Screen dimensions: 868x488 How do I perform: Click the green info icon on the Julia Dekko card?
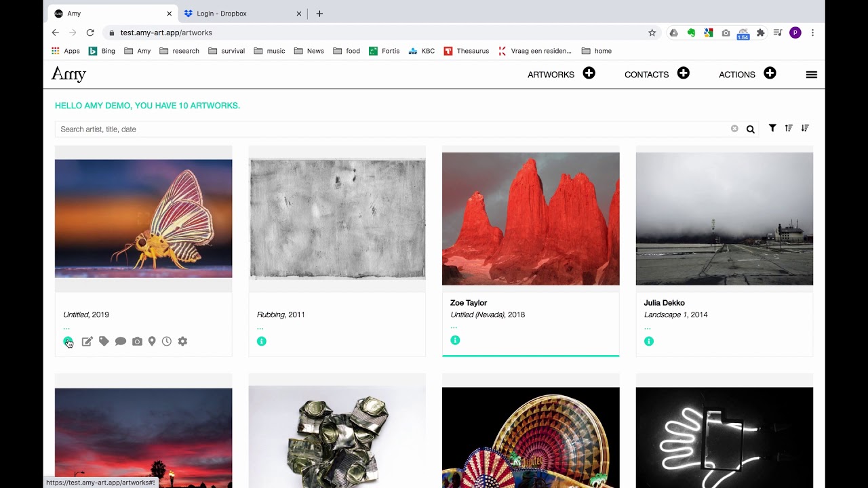[649, 341]
